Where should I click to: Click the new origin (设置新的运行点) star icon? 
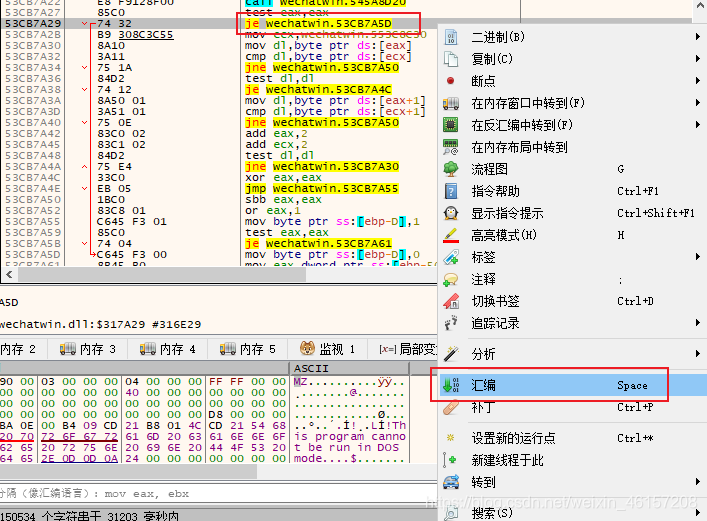(450, 438)
